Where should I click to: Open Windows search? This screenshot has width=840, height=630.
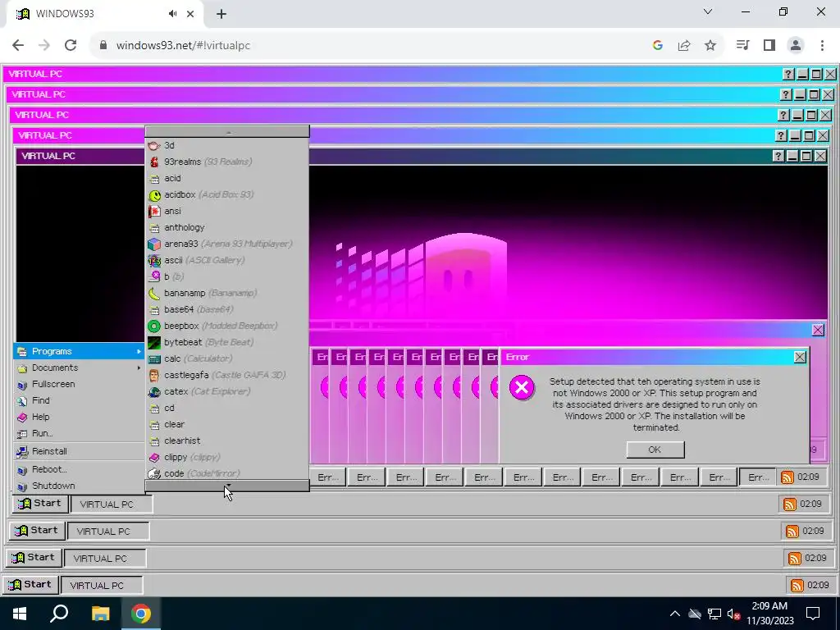point(59,614)
